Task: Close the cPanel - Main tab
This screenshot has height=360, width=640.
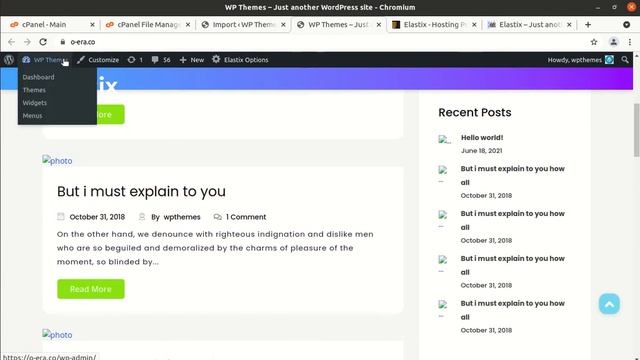Action: (x=92, y=24)
